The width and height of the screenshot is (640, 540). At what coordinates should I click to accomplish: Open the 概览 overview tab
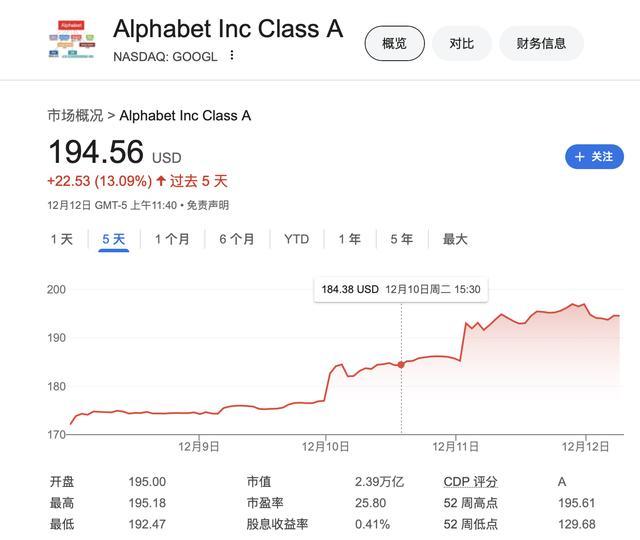(394, 43)
